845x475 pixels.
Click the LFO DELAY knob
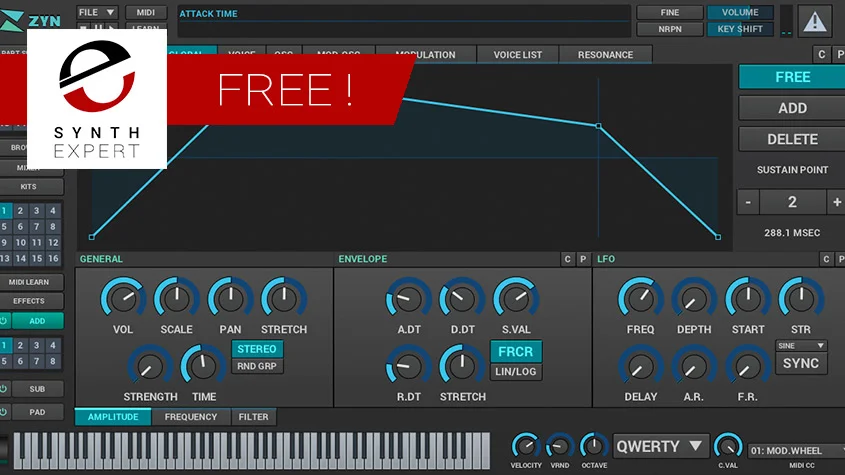tap(640, 366)
